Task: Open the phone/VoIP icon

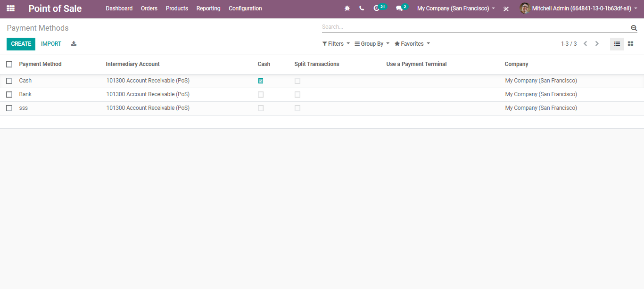Action: tap(362, 8)
